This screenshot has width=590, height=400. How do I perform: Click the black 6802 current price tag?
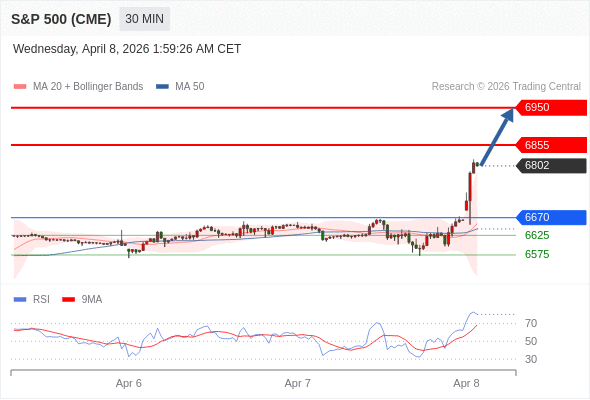pos(551,166)
